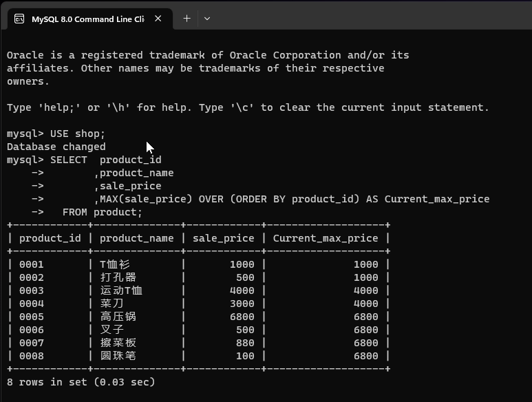Image resolution: width=532 pixels, height=402 pixels.
Task: Click the 'FROM product;' line of the query
Action: point(102,212)
